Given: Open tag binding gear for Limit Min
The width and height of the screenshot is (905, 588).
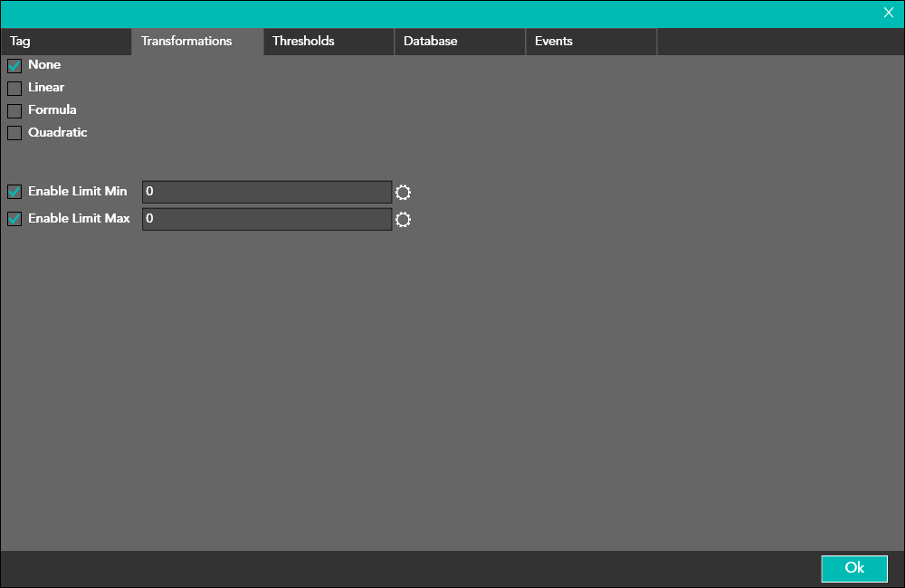Looking at the screenshot, I should [x=404, y=193].
